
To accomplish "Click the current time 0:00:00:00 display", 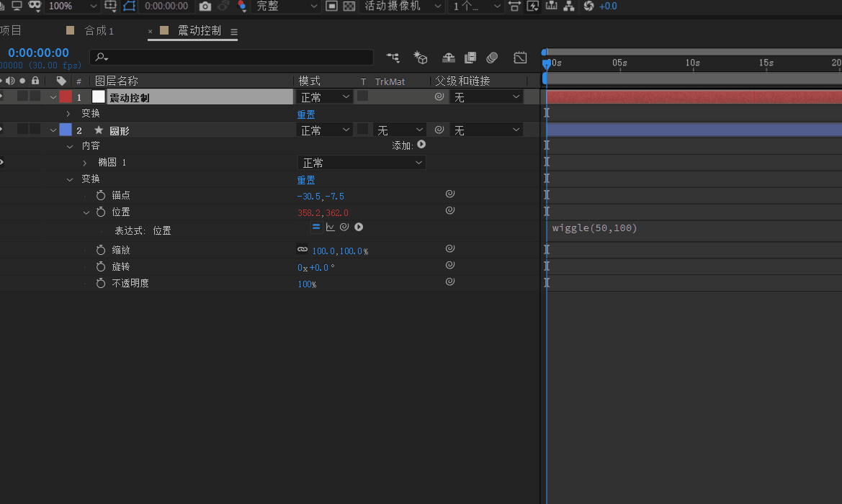I will click(39, 53).
